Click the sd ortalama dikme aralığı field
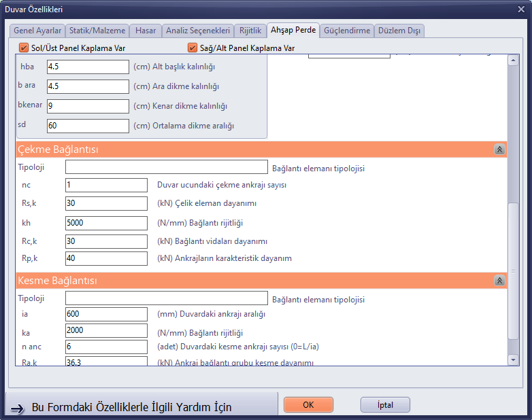The height and width of the screenshot is (420, 532). click(88, 126)
